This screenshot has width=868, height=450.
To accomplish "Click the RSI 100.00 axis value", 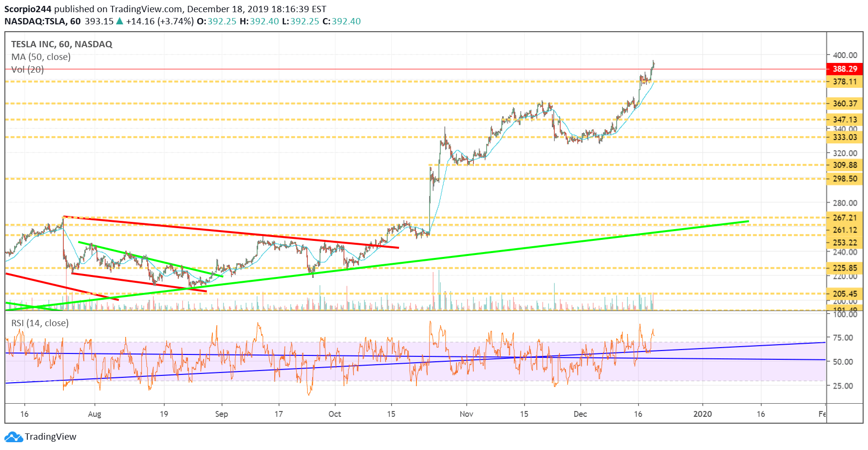I will (845, 314).
